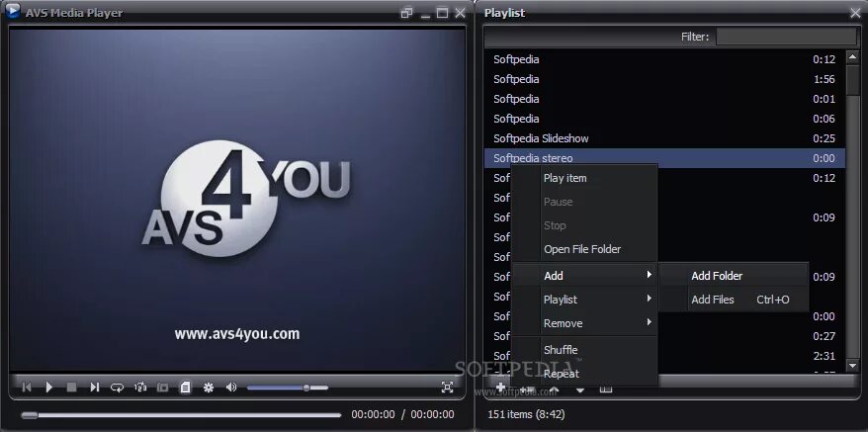The width and height of the screenshot is (868, 432).
Task: Click the stop playback square button
Action: (x=71, y=388)
